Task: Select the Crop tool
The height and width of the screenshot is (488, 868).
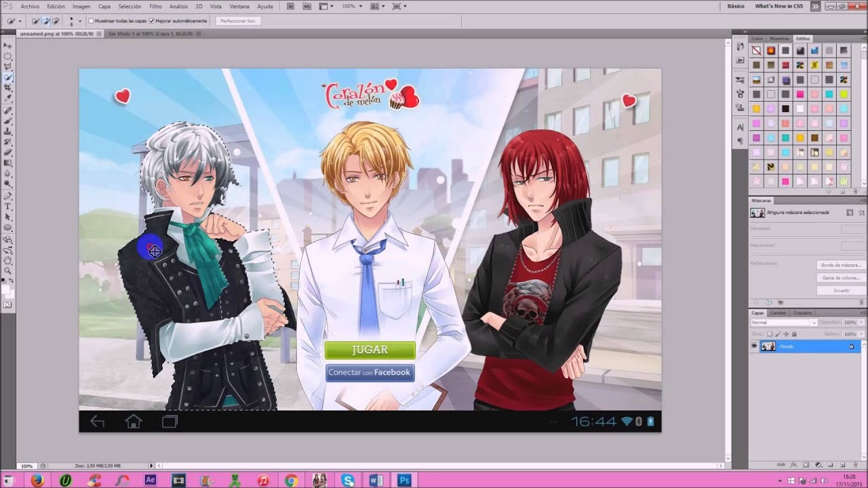Action: point(8,87)
